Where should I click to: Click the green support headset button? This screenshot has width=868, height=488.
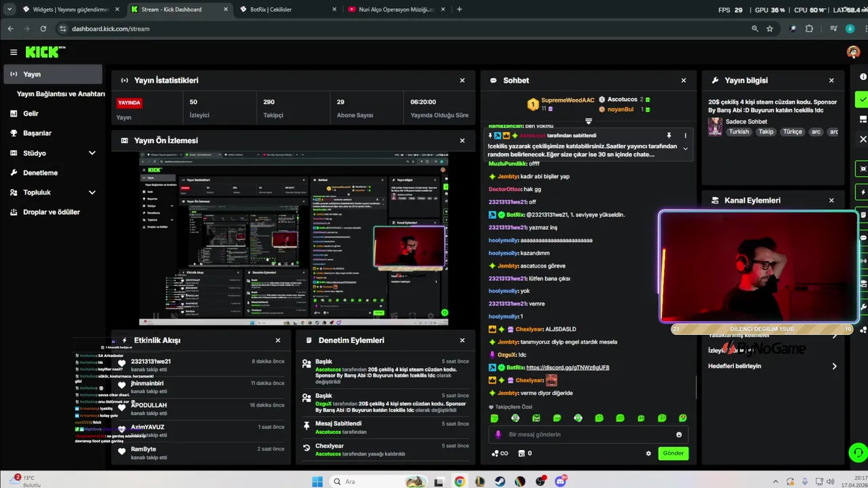click(x=857, y=453)
